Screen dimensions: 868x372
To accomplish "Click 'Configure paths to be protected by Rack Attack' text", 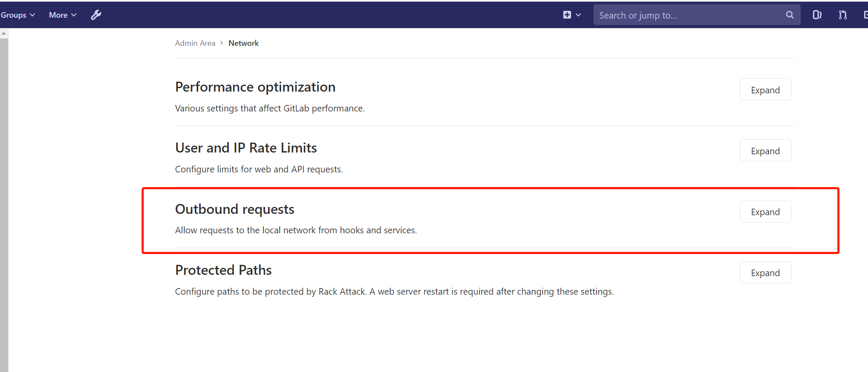I will point(394,292).
